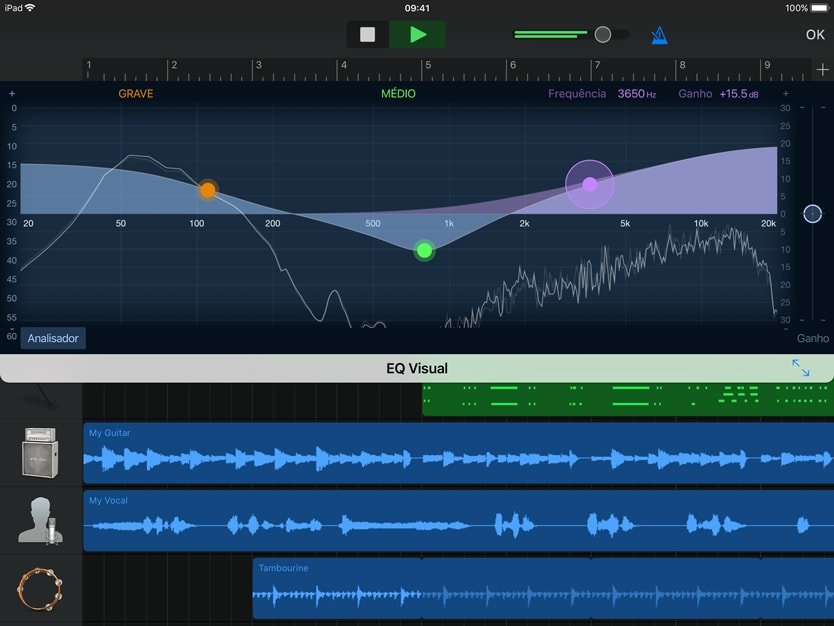Tap the plus above the right gain scale
This screenshot has height=626, width=834.
(x=786, y=94)
